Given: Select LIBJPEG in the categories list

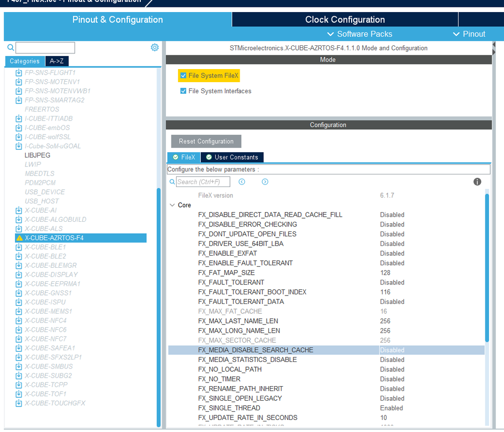Looking at the screenshot, I should tap(38, 155).
